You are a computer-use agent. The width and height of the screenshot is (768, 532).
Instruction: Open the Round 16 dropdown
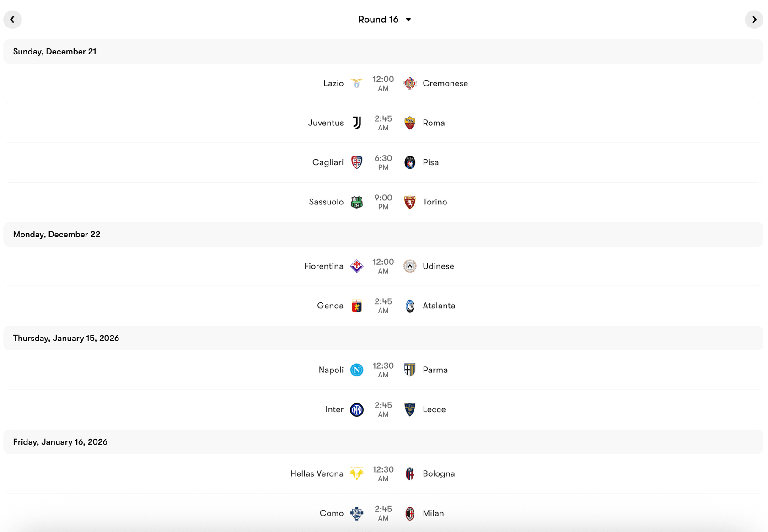click(385, 19)
